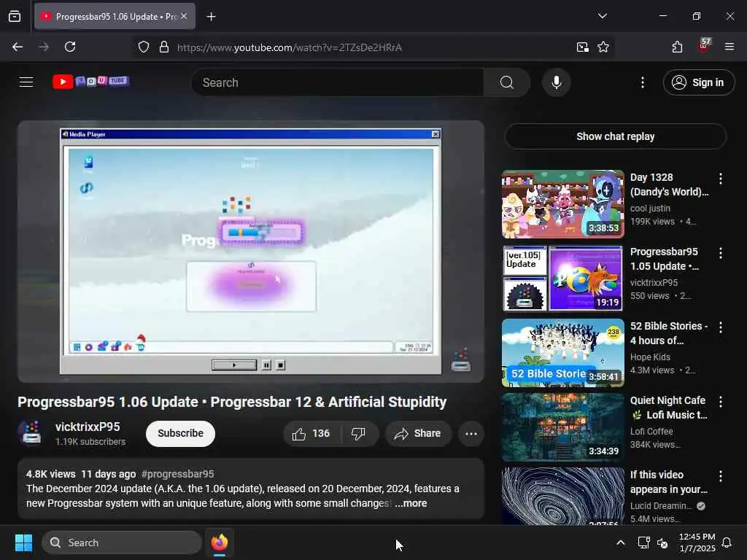Image resolution: width=747 pixels, height=560 pixels.
Task: Open Quiet Night Cafe Lofi thumbnail
Action: (562, 427)
